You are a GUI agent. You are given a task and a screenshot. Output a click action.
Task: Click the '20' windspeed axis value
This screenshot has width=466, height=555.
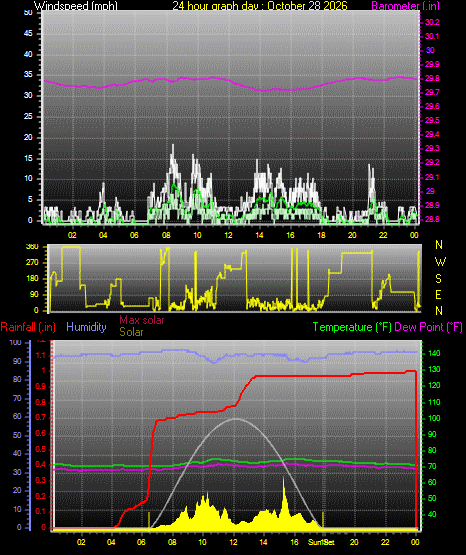tap(28, 137)
